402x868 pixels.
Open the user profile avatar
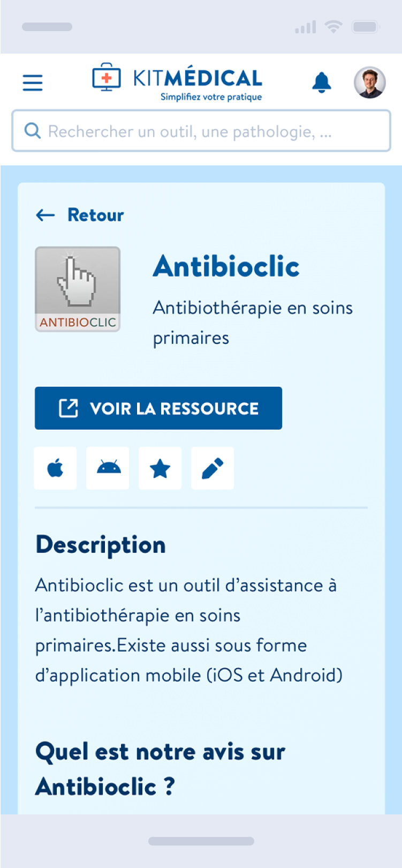click(x=370, y=83)
